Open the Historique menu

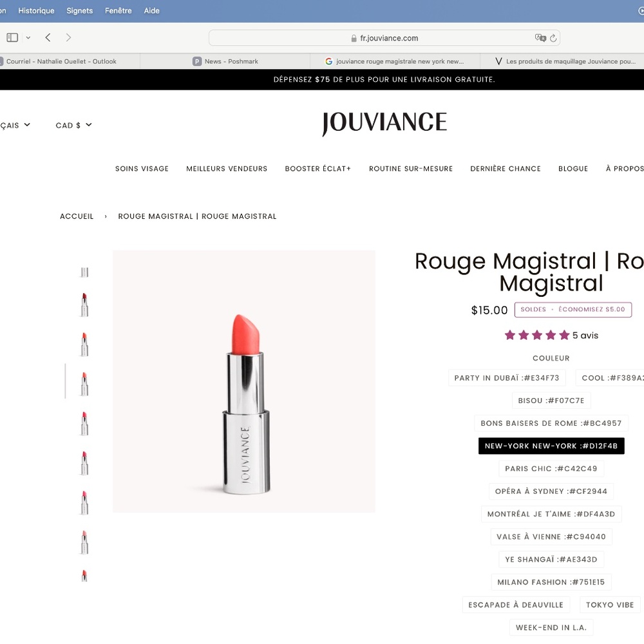36,11
